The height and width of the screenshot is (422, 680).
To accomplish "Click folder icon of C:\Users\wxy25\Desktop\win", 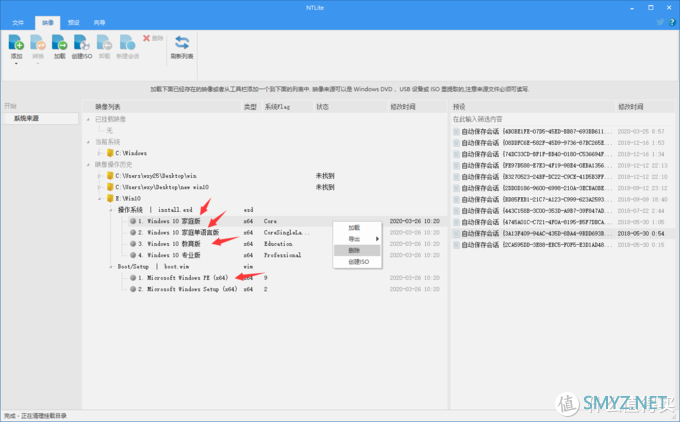I will point(110,176).
